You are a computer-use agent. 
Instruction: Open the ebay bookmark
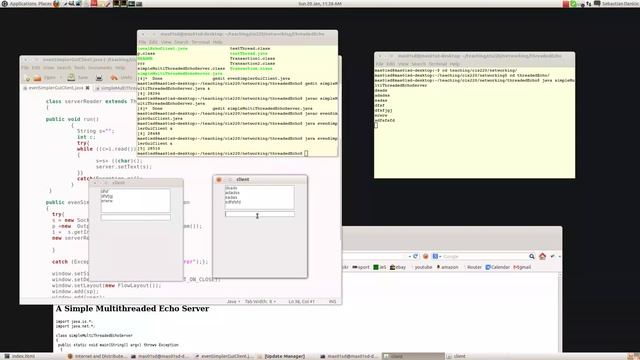pyautogui.click(x=398, y=267)
